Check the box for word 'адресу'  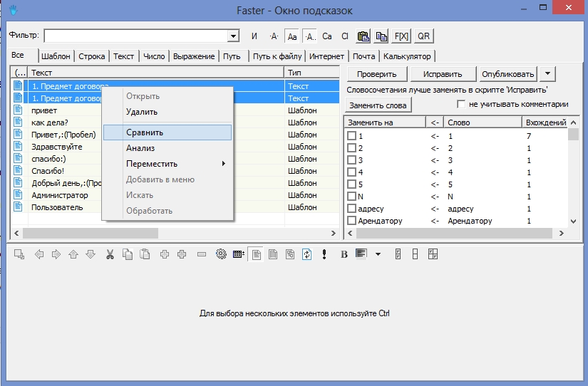point(352,209)
